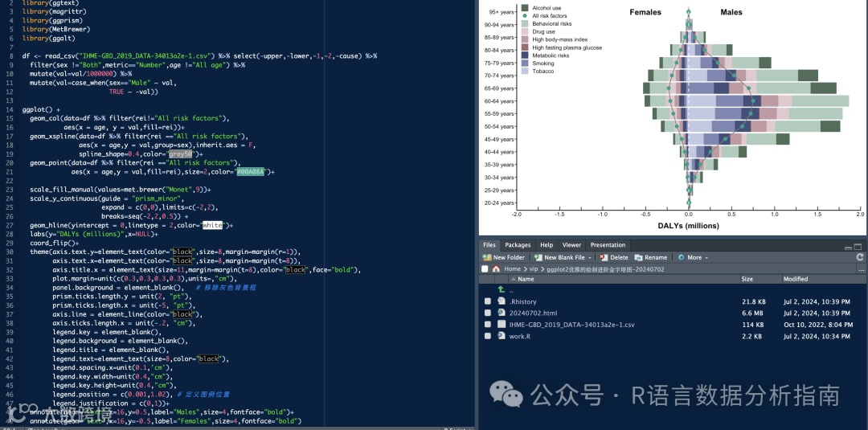Click the New Blank File button

tap(559, 257)
